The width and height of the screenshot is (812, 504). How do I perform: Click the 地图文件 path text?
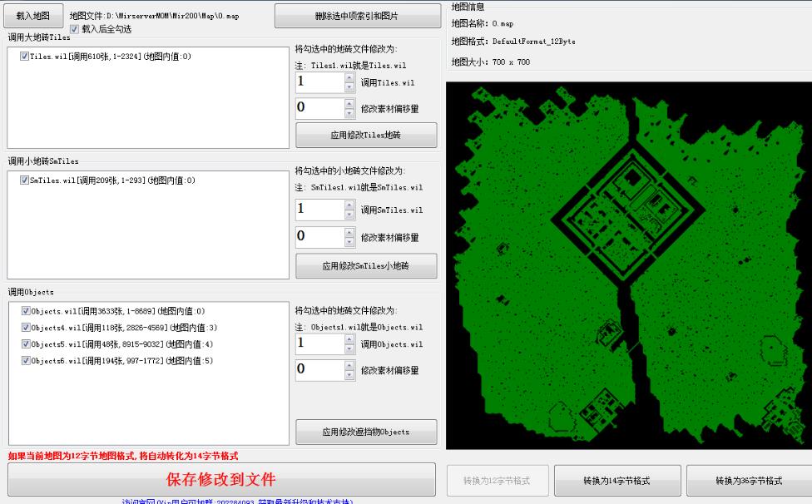(x=154, y=16)
